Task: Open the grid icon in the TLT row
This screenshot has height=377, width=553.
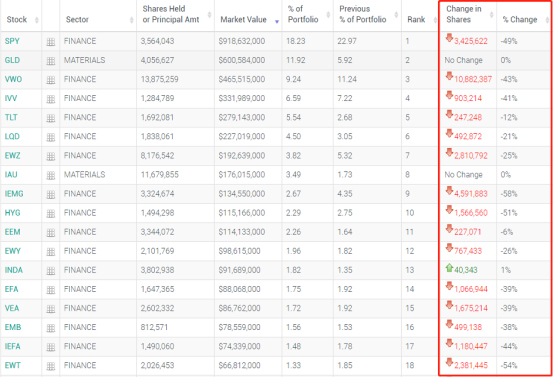Action: [50, 118]
